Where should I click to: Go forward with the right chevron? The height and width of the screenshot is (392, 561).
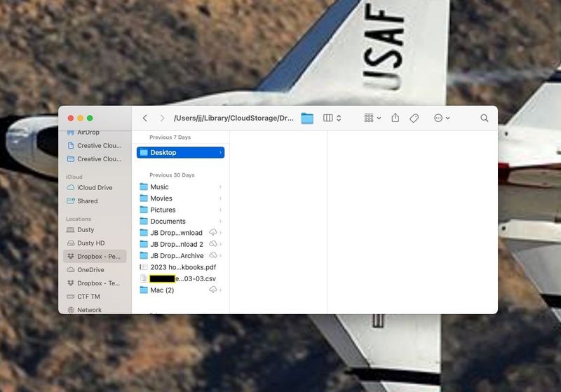coord(162,118)
